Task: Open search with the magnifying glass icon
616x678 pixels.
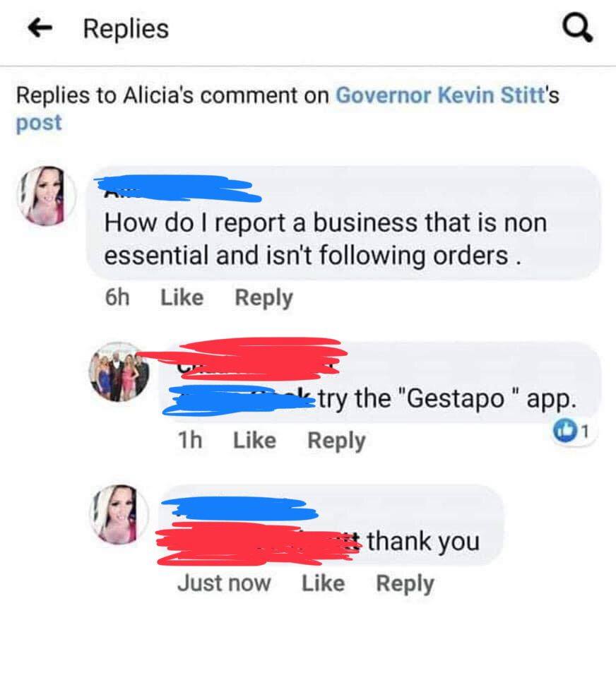Action: click(577, 28)
